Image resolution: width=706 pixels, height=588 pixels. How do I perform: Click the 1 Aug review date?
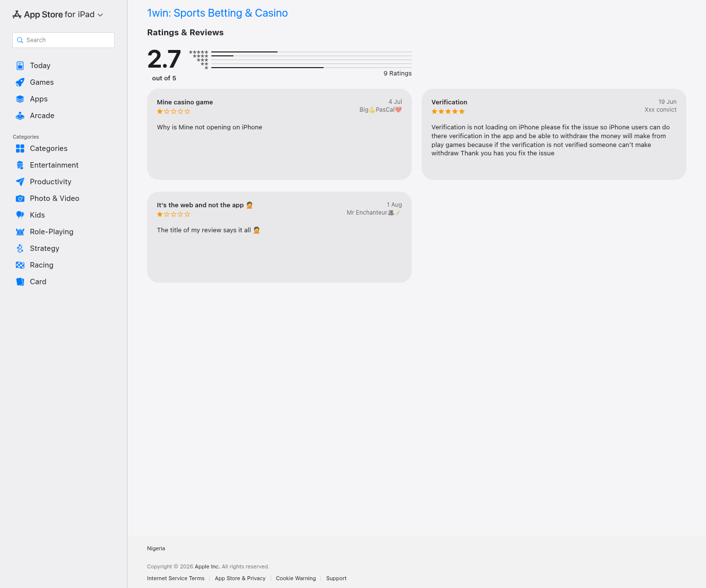click(394, 205)
